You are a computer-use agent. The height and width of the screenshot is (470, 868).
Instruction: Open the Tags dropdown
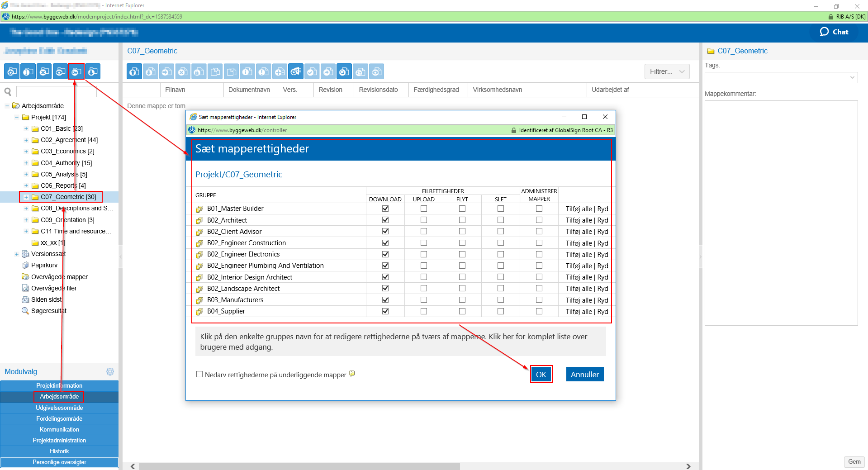click(781, 77)
